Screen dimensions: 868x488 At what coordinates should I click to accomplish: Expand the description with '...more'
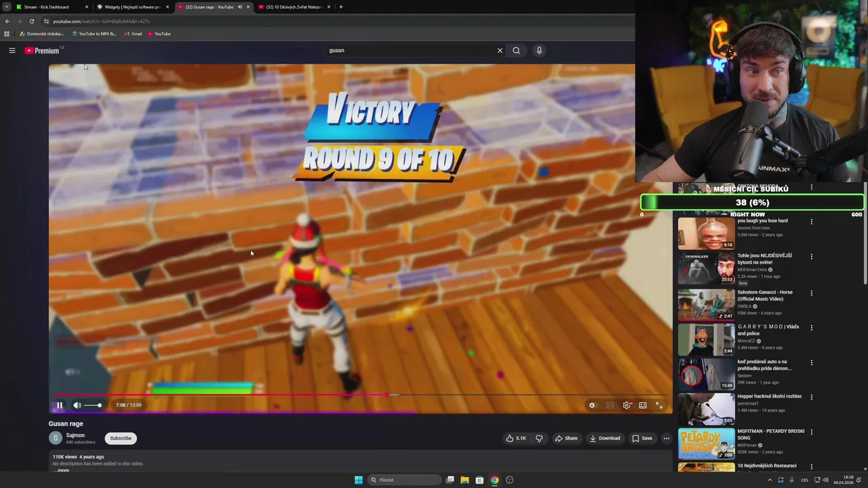pyautogui.click(x=63, y=470)
